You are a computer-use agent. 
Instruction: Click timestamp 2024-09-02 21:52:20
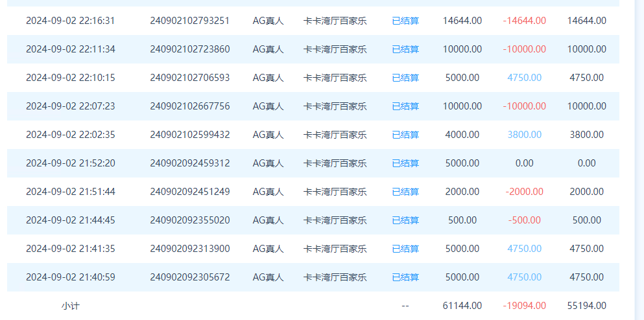(x=71, y=163)
